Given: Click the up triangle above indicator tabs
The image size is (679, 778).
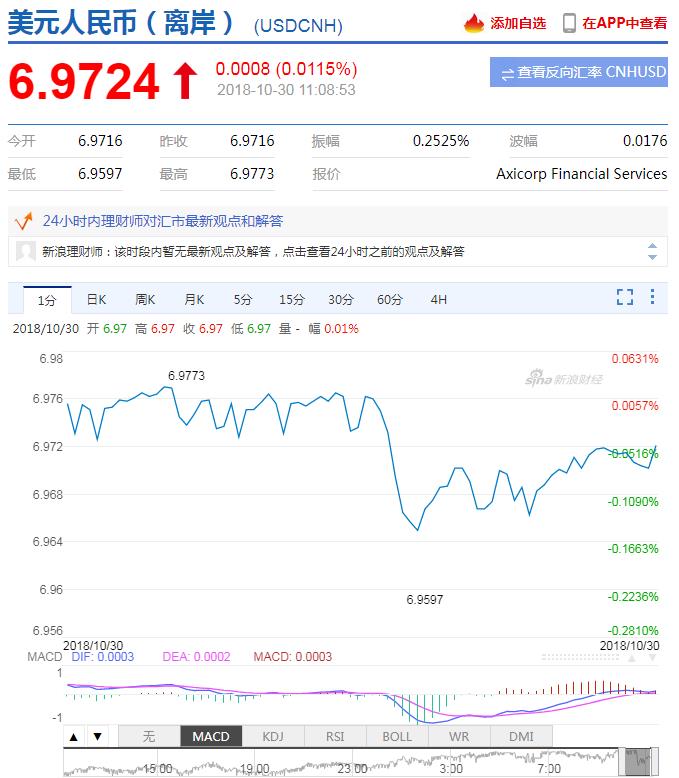Looking at the screenshot, I should point(74,737).
